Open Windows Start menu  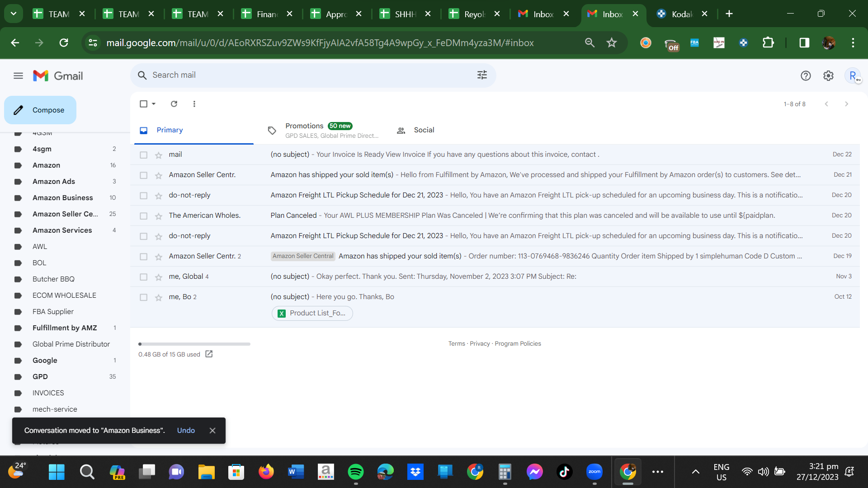57,472
